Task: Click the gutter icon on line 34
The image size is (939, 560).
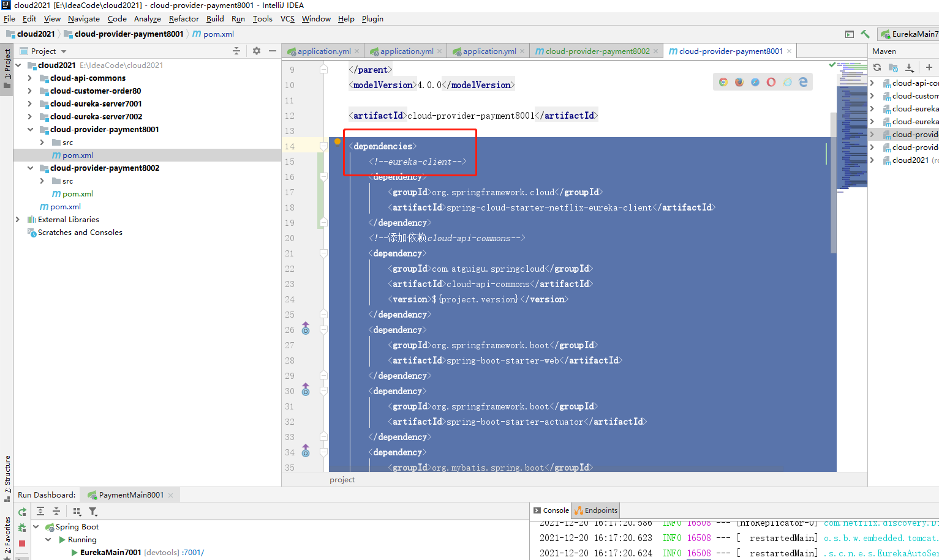Action: tap(306, 452)
